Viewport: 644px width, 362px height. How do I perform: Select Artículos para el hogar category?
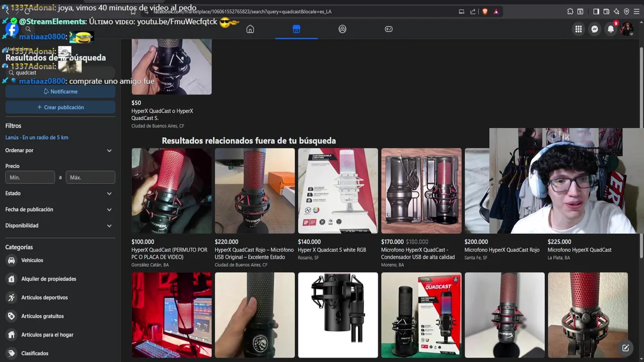47,335
